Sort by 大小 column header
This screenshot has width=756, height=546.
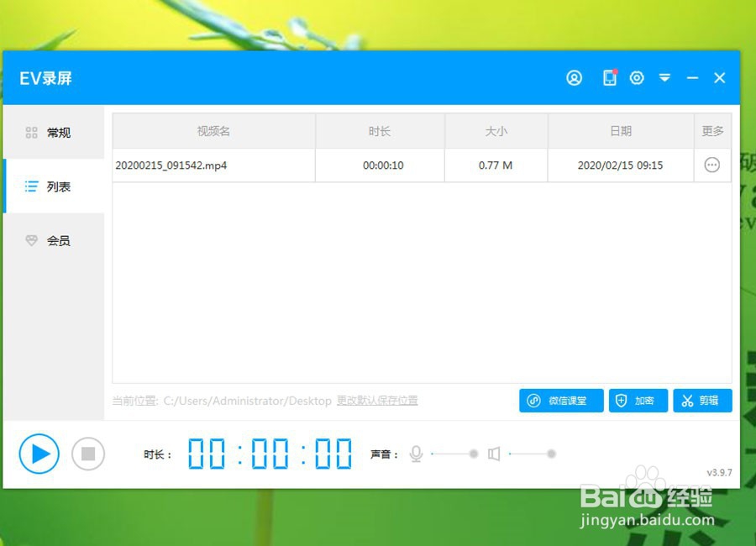(x=496, y=131)
